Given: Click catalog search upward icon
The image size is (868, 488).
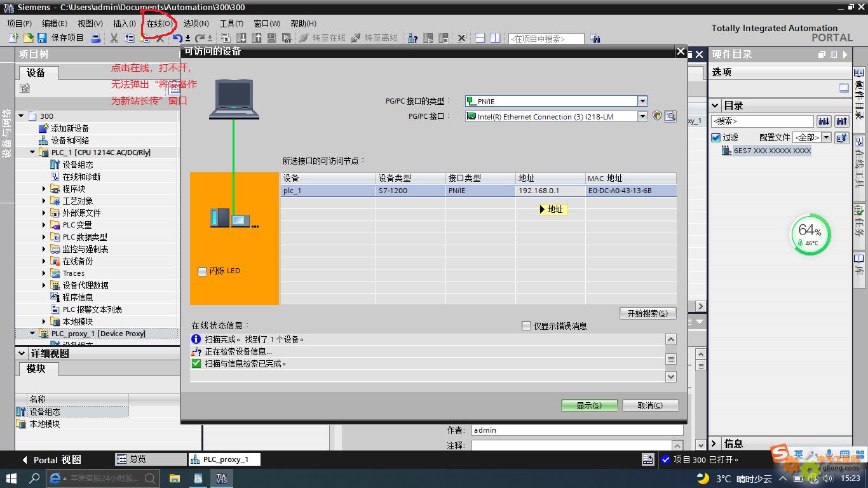Looking at the screenshot, I should click(x=842, y=121).
